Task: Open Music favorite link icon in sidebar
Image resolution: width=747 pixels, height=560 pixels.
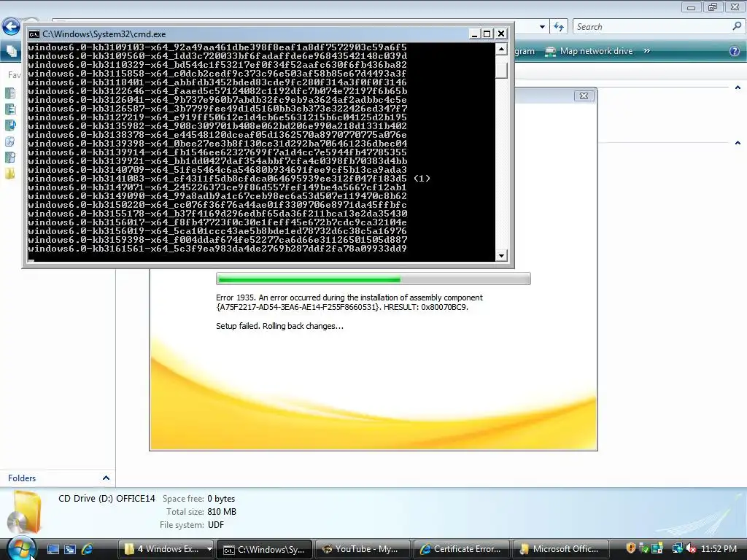Action: pyautogui.click(x=10, y=125)
